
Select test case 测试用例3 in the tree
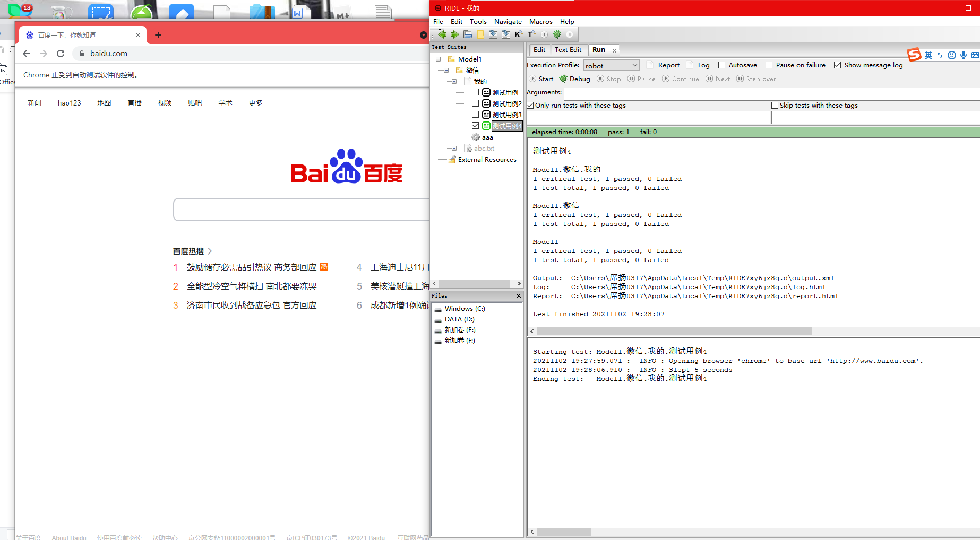coord(508,114)
